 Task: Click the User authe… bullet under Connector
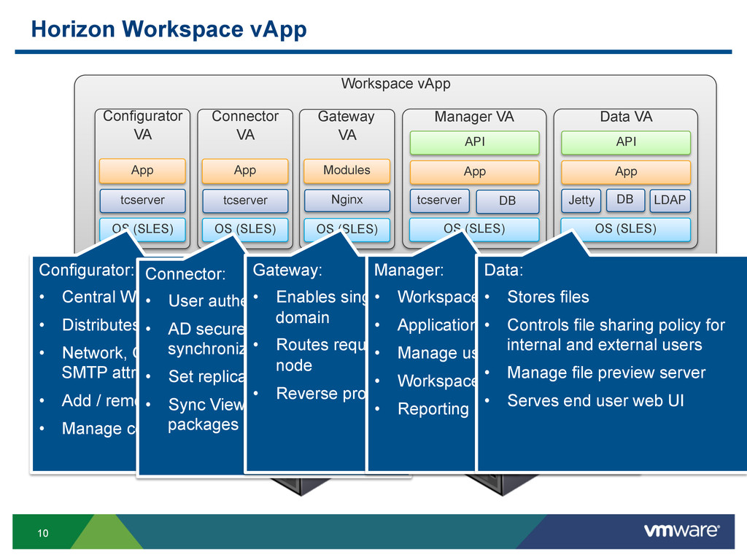(206, 301)
